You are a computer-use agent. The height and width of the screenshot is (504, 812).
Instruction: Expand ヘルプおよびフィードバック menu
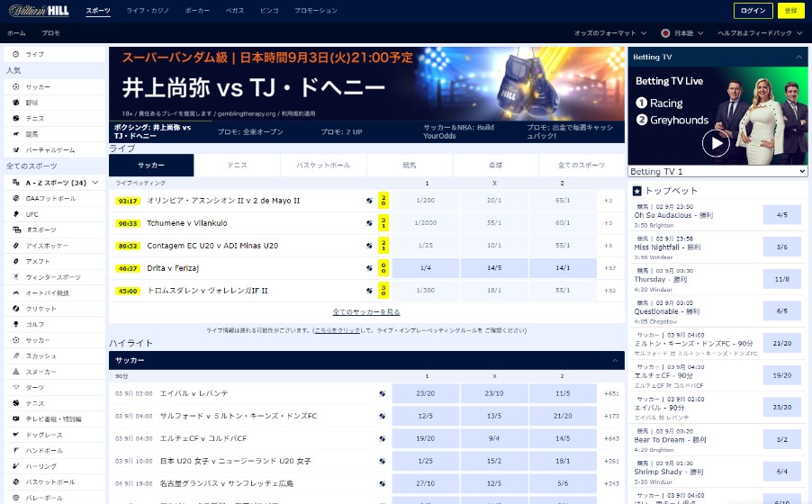click(760, 32)
